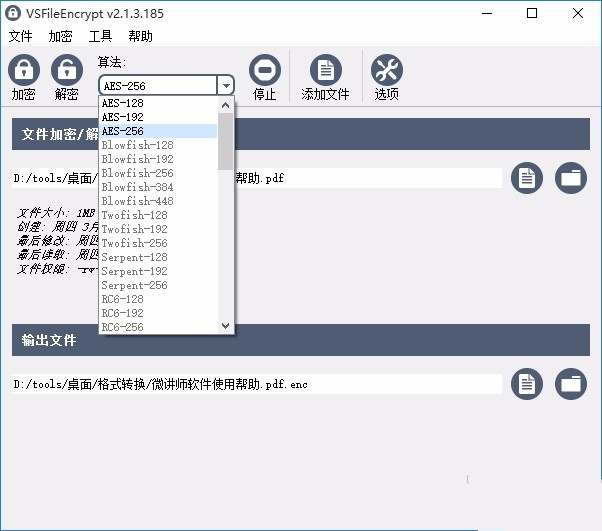Open the 工具 (Tools) menu
The height and width of the screenshot is (531, 602).
tap(100, 36)
